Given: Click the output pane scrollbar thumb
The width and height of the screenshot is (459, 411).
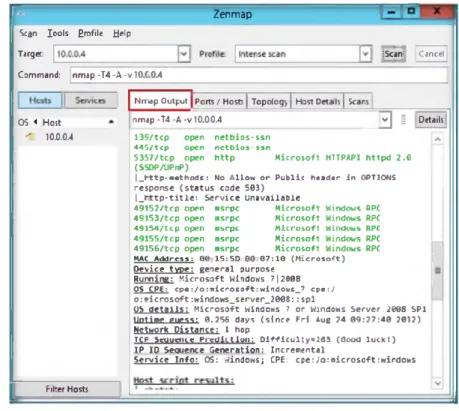Looking at the screenshot, I should [438, 270].
